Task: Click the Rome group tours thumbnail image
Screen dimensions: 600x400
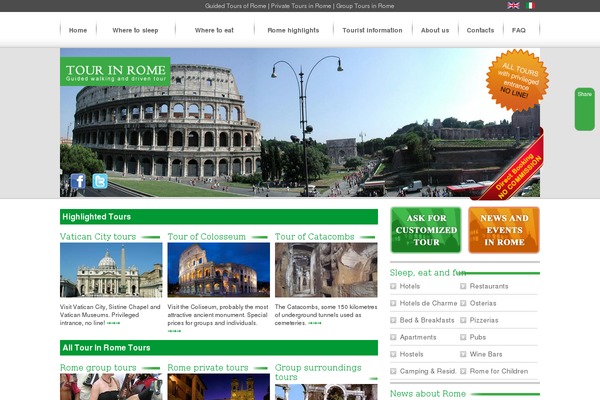Action: pyautogui.click(x=111, y=387)
